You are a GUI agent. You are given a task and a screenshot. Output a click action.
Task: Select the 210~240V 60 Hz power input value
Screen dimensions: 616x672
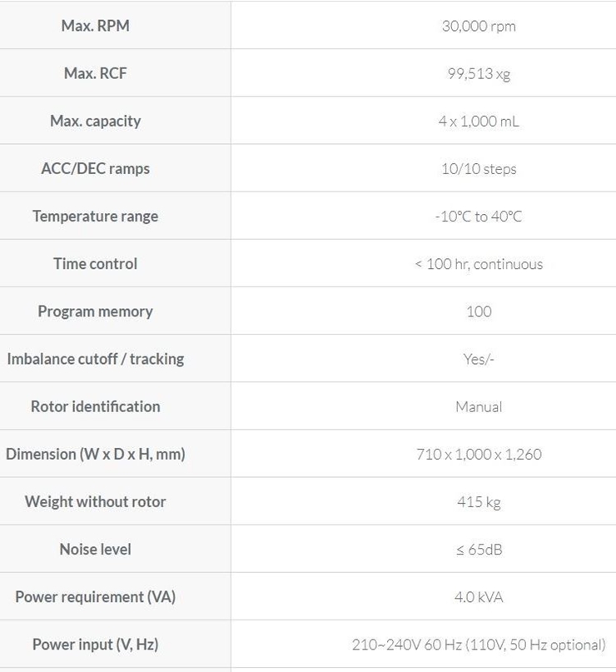coord(479,645)
